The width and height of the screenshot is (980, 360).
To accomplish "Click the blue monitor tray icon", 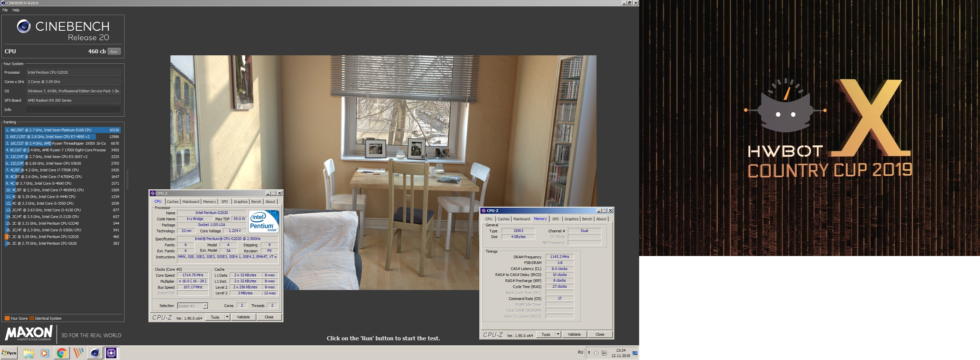I will [x=635, y=353].
